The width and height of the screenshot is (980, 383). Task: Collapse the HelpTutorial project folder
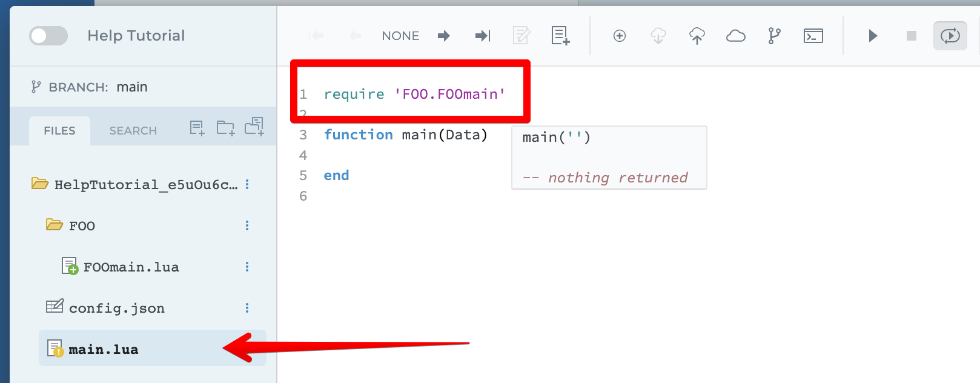pyautogui.click(x=40, y=184)
